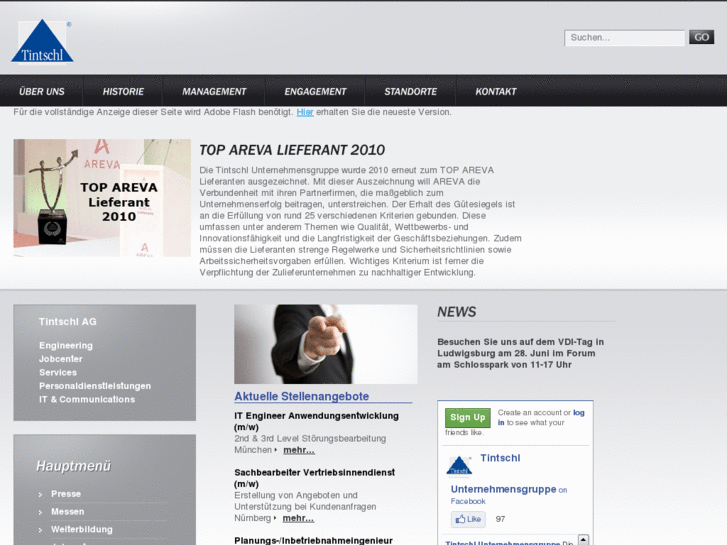This screenshot has width=727, height=545.
Task: Open the HISTORIE menu item
Action: click(x=123, y=91)
